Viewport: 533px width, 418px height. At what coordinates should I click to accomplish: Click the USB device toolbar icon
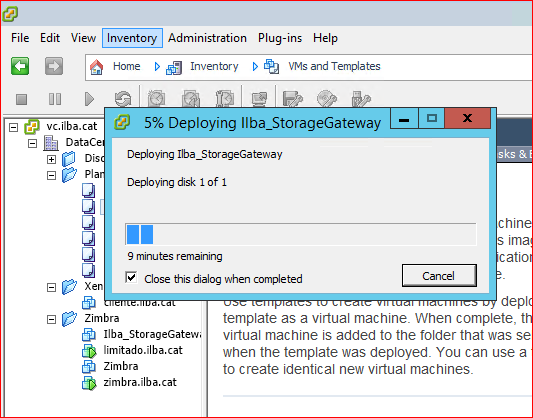(x=361, y=99)
